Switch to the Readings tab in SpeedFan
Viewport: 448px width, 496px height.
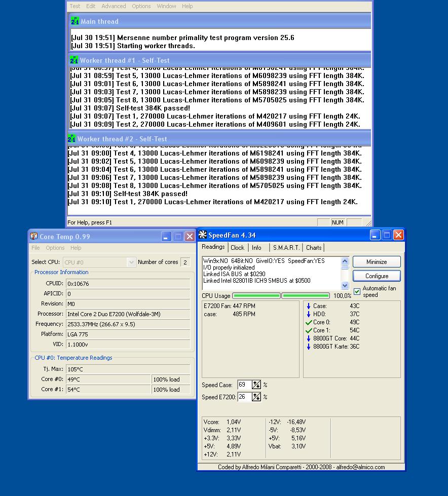213,247
